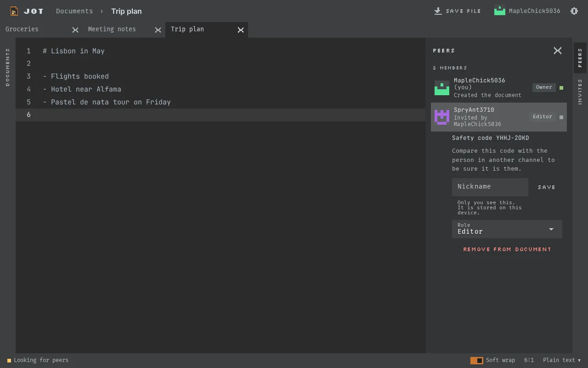The width and height of the screenshot is (588, 368).
Task: Click the line "- Flights booked"
Action: point(76,76)
